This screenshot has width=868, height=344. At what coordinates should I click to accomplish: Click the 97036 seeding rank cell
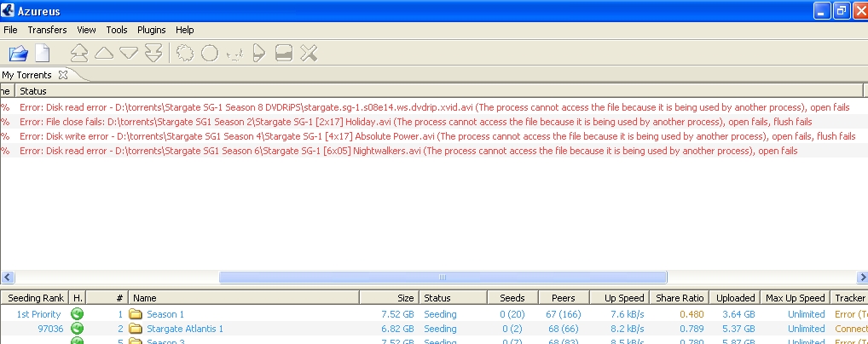(50, 329)
